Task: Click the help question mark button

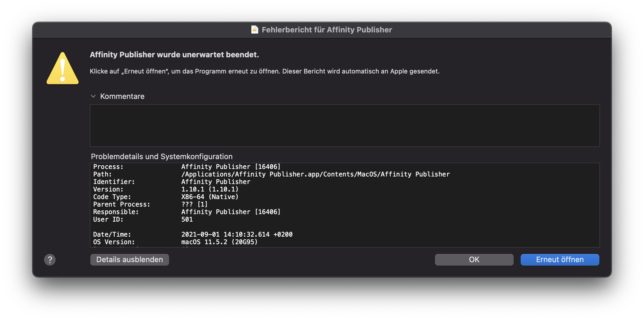Action: click(50, 260)
